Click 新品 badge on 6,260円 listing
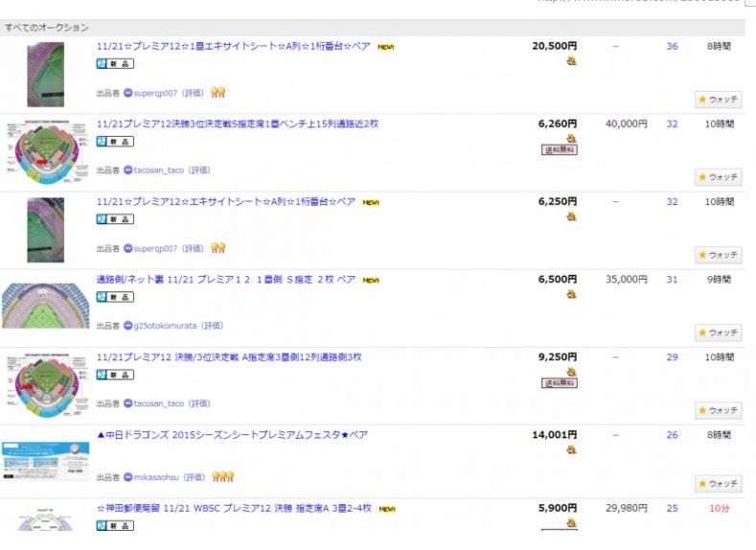756x550 pixels. pyautogui.click(x=115, y=141)
